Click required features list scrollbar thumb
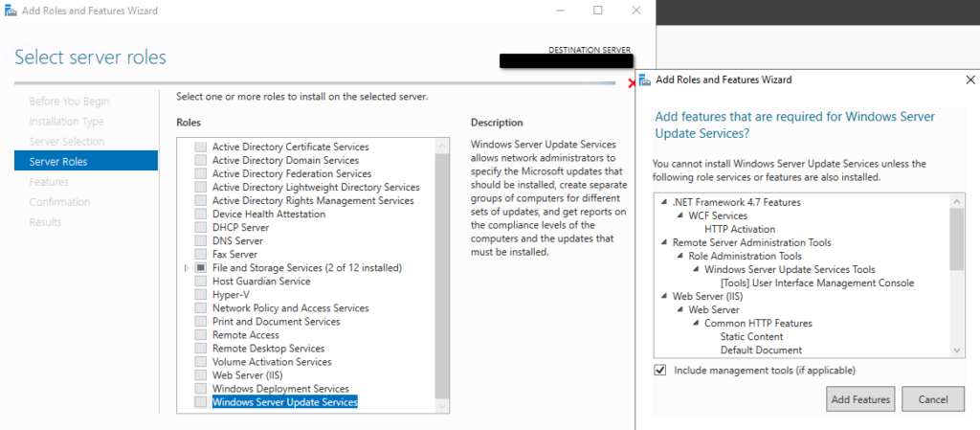 click(956, 239)
